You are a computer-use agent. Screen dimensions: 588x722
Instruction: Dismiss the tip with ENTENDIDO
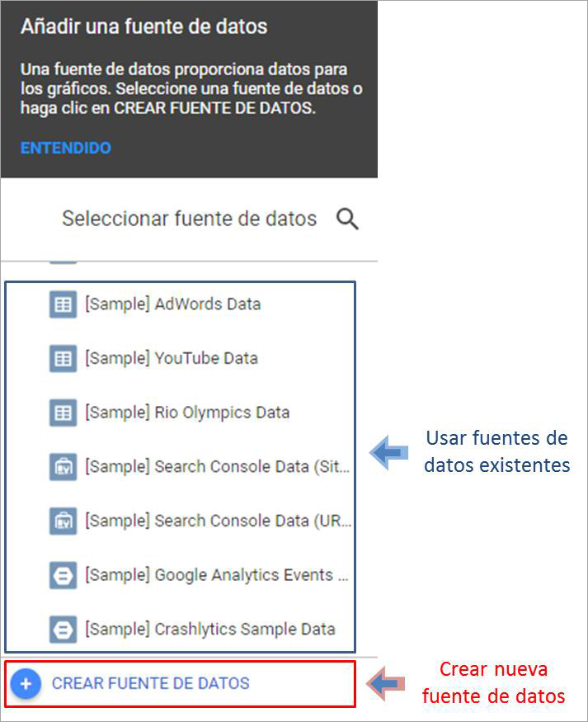(65, 149)
